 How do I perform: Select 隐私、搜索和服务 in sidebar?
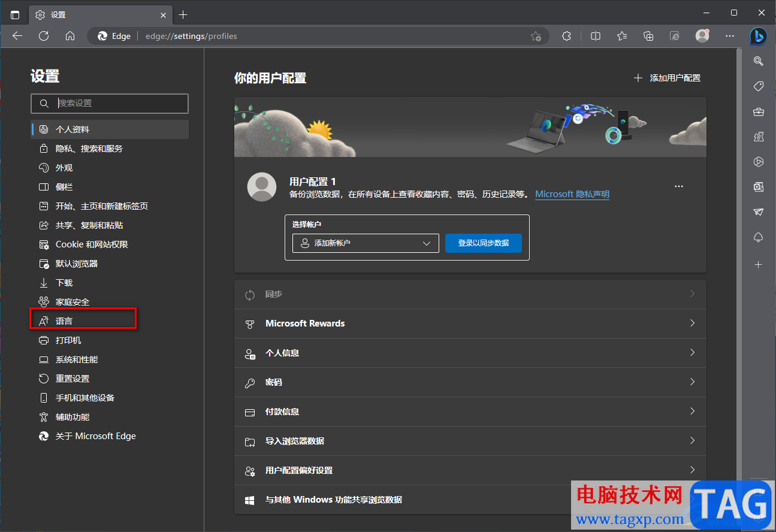[x=110, y=149]
